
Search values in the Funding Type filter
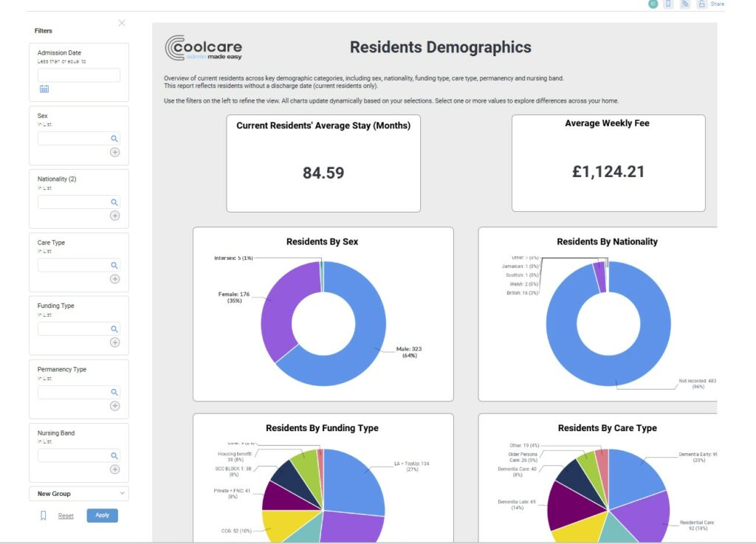coord(114,329)
